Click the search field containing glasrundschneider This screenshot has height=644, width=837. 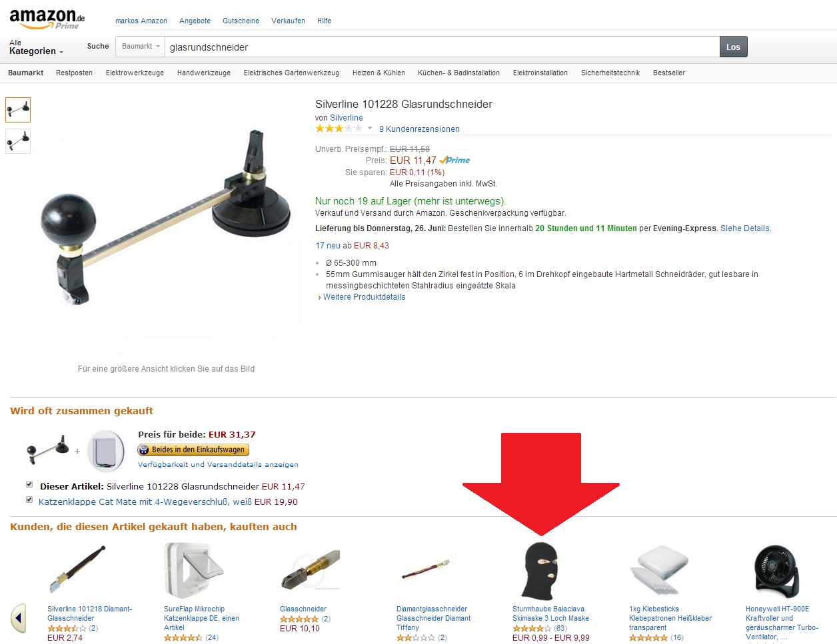442,47
